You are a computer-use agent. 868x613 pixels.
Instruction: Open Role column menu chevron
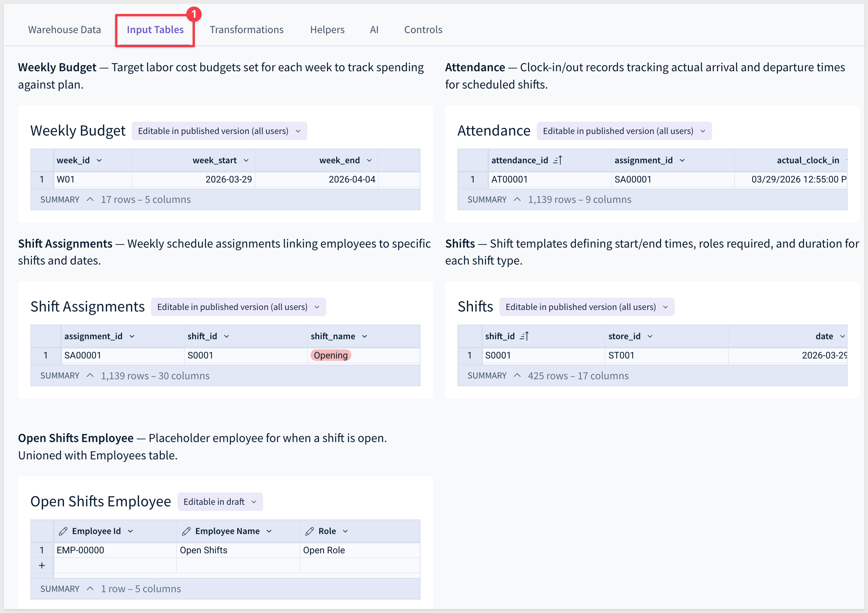click(345, 531)
